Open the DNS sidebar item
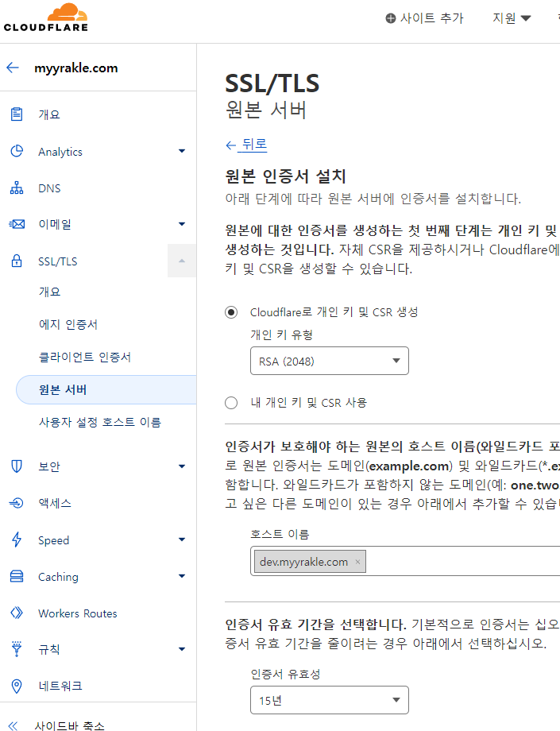Image resolution: width=560 pixels, height=731 pixels. pyautogui.click(x=49, y=188)
